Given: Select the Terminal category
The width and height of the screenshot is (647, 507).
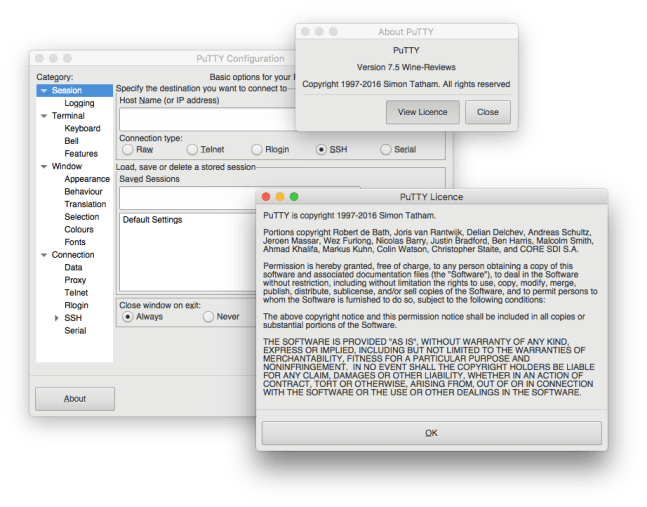Looking at the screenshot, I should tap(68, 116).
